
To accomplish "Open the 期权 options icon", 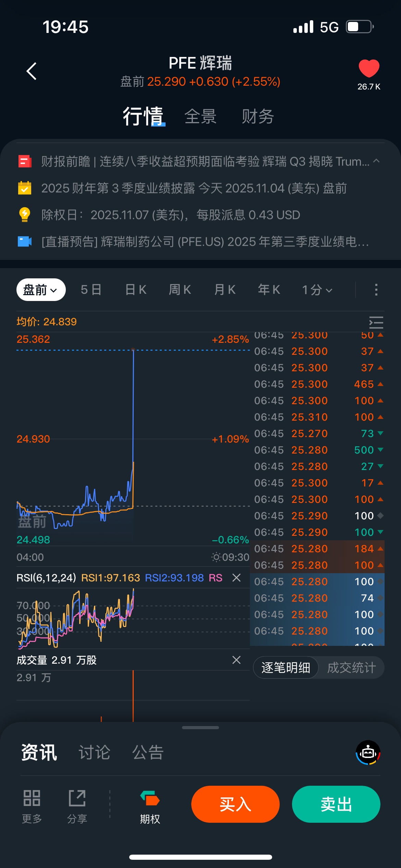I will click(150, 798).
